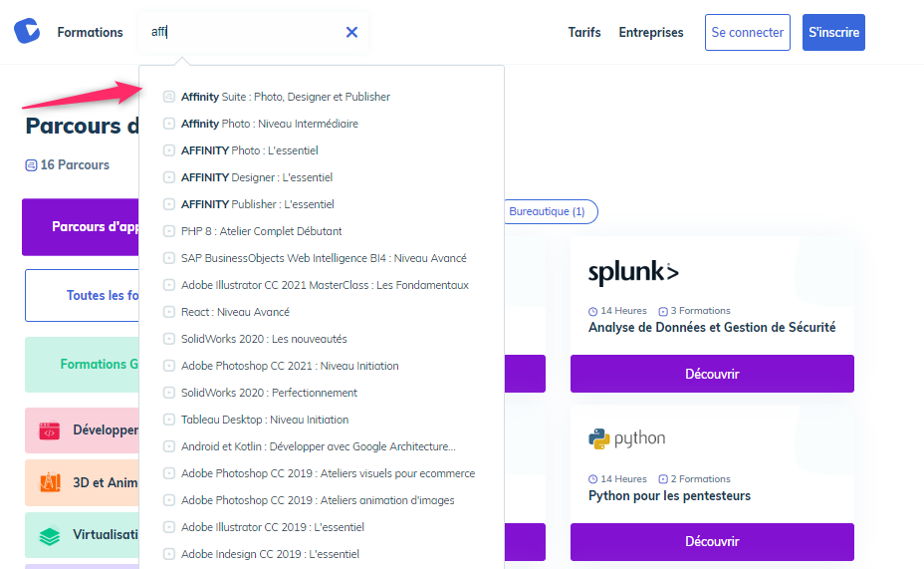Screen dimensions: 924x569
Task: Select React: Niveau Avancé suggestion
Action: click(235, 312)
